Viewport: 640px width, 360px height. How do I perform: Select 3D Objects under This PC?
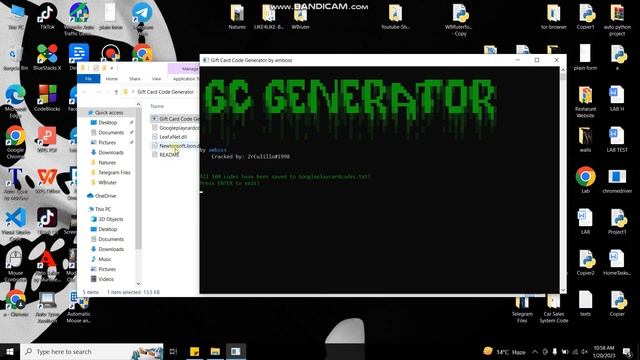point(110,219)
